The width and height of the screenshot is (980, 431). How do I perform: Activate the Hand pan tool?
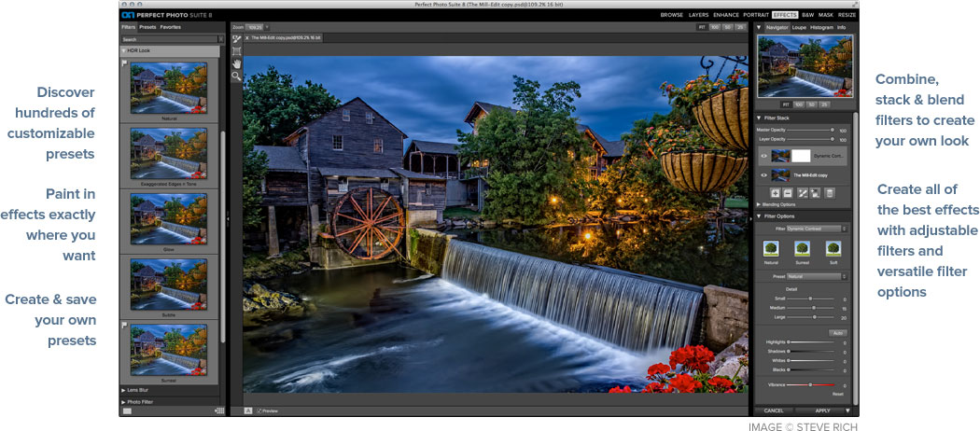point(237,63)
